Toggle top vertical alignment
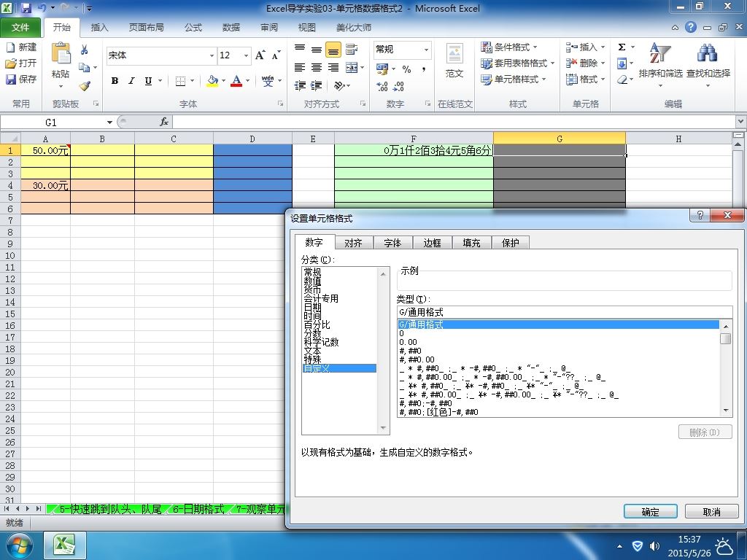747x560 pixels. coord(300,49)
